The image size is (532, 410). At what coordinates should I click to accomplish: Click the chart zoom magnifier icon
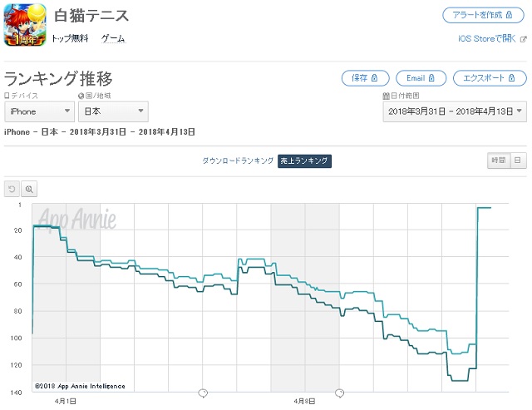click(29, 189)
